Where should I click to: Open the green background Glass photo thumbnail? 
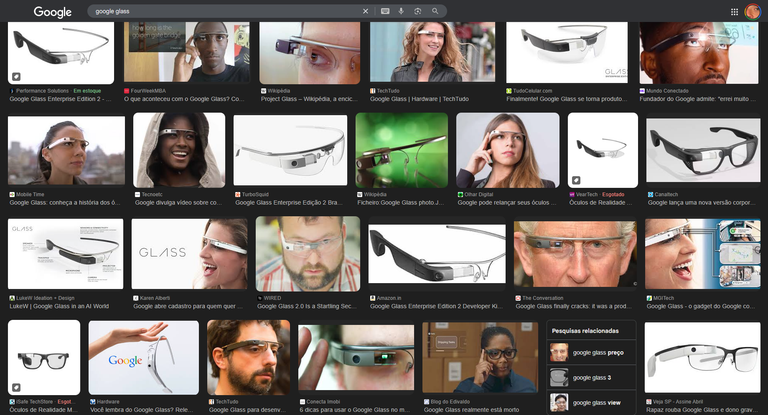click(x=402, y=150)
